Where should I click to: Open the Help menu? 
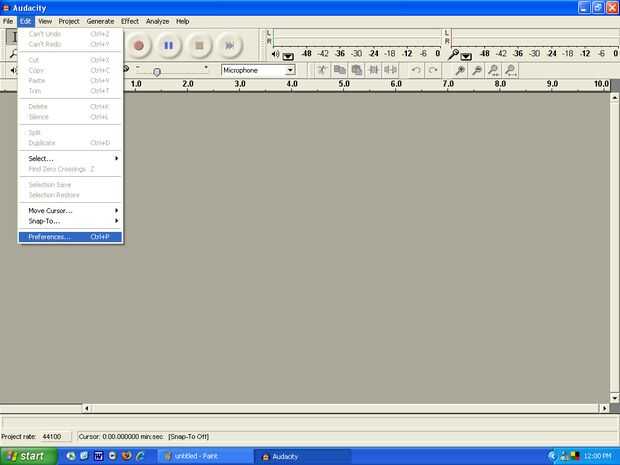click(183, 21)
